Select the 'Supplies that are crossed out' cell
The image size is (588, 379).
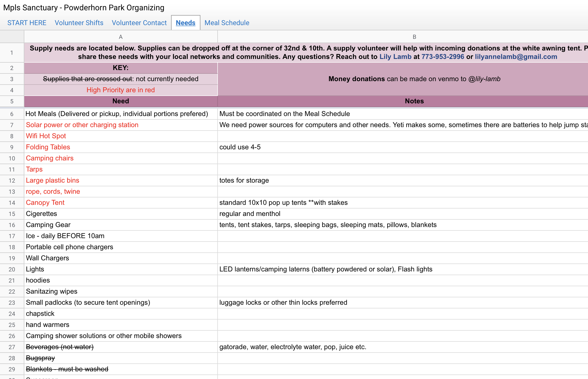click(121, 79)
